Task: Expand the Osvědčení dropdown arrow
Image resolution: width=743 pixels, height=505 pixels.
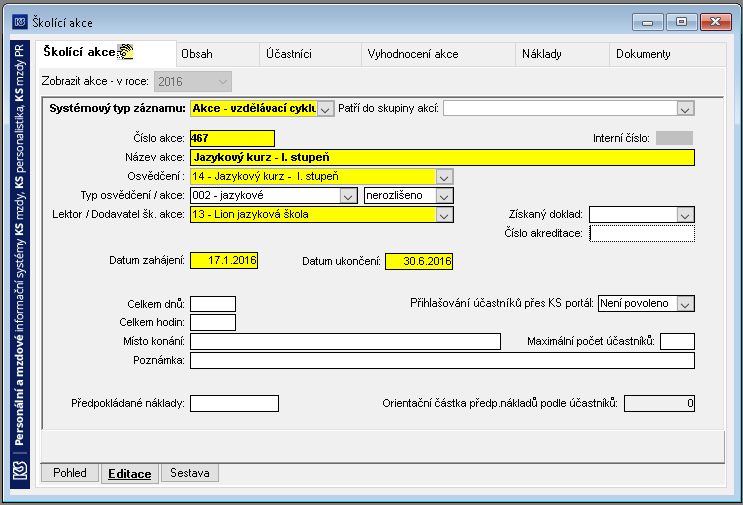Action: point(444,177)
